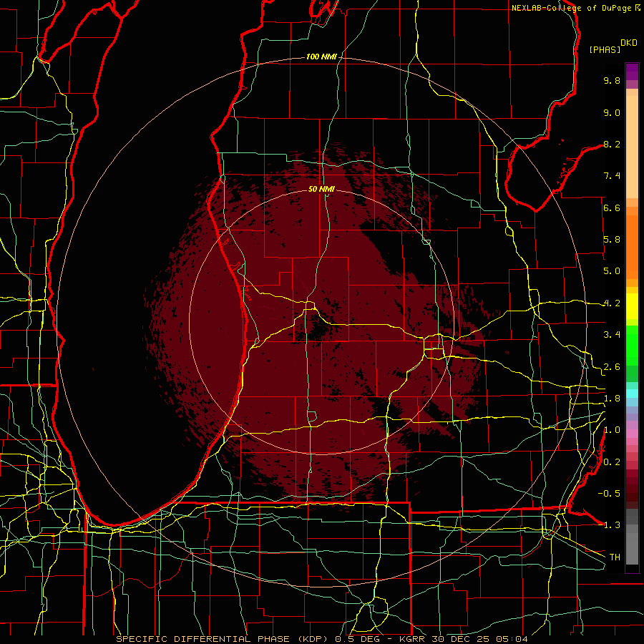
Task: Click the 1.0 value on the color scale
Action: coord(612,430)
